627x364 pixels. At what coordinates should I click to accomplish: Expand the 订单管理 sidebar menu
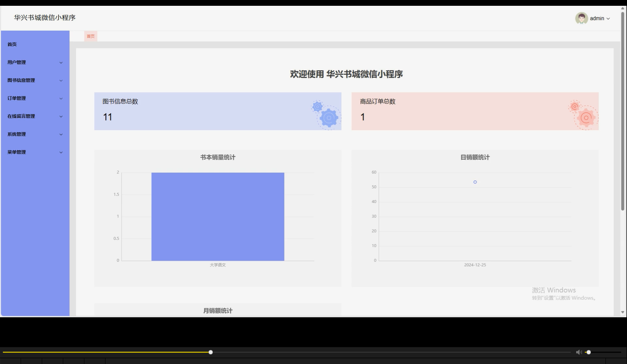coord(35,98)
